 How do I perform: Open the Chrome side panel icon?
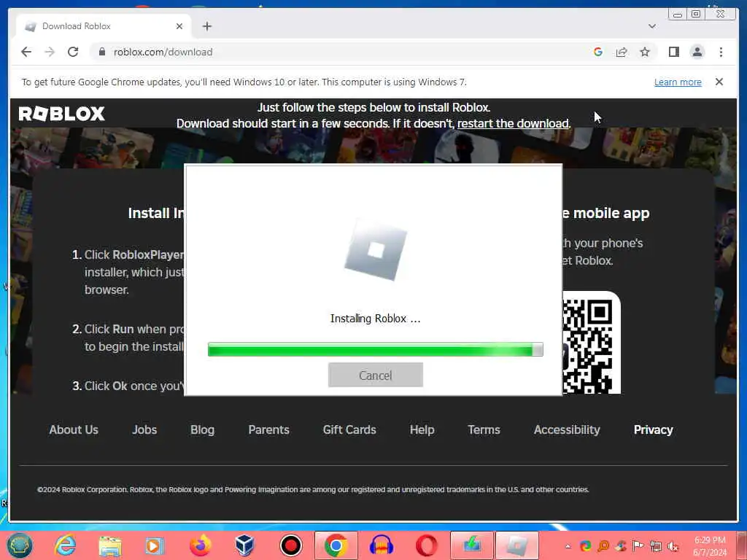tap(673, 52)
